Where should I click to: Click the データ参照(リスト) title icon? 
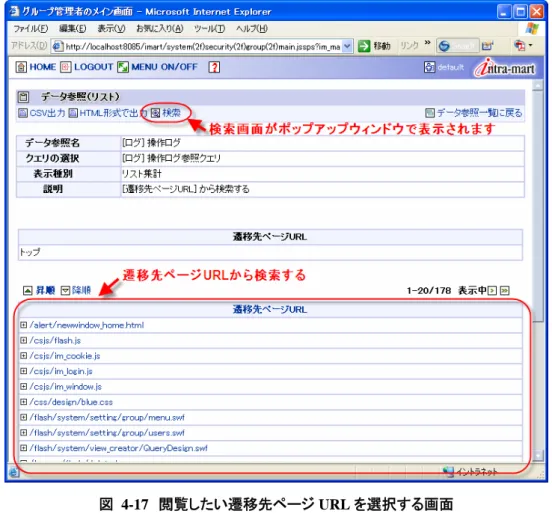pyautogui.click(x=23, y=97)
